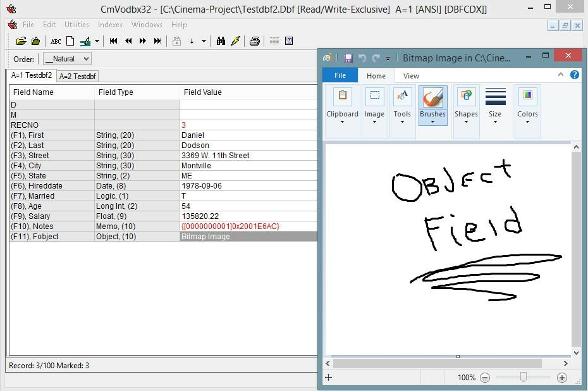Switch to the View ribbon tab
The height and width of the screenshot is (391, 588).
(411, 76)
